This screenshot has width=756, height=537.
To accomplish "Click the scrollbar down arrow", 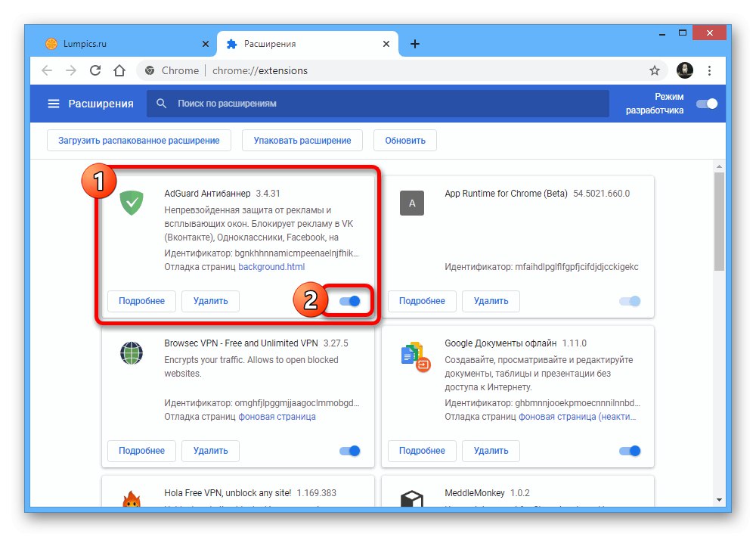I will coord(719,500).
